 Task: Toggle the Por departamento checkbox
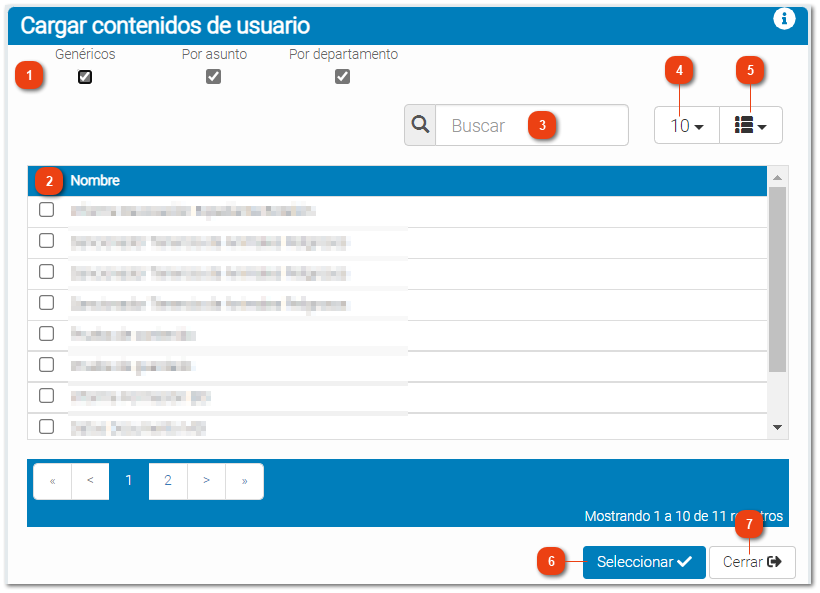[x=343, y=77]
